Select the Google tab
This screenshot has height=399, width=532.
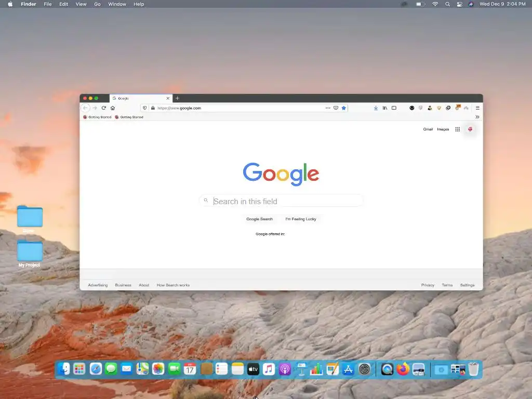(x=141, y=98)
